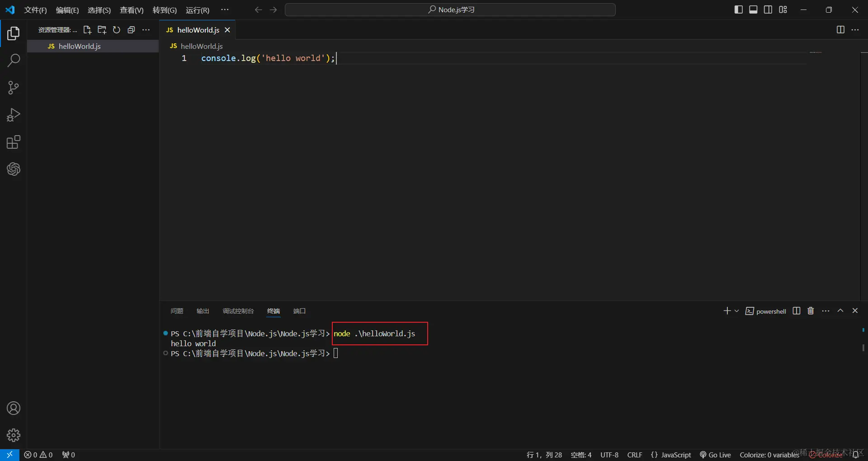This screenshot has height=461, width=868.
Task: Open the ChatGPT extension panel
Action: click(x=14, y=169)
